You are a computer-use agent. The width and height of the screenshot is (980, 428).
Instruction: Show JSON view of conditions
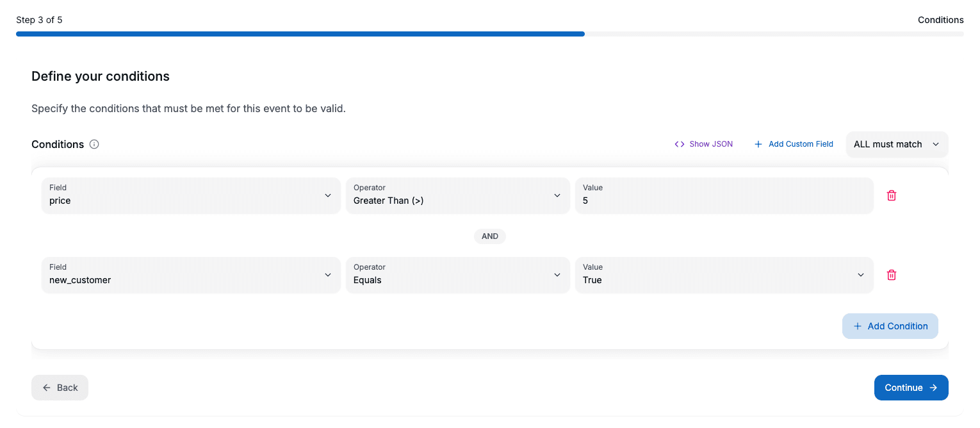point(703,144)
